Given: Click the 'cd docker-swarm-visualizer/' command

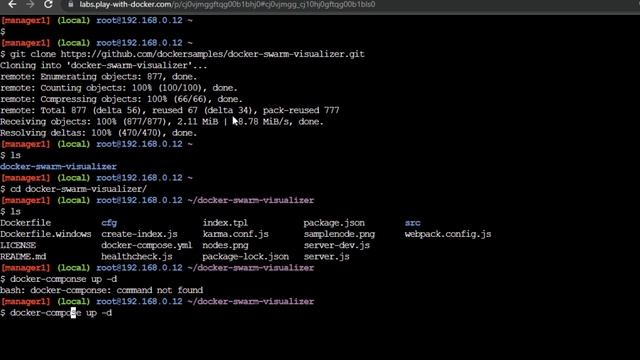Looking at the screenshot, I should (x=73, y=189).
